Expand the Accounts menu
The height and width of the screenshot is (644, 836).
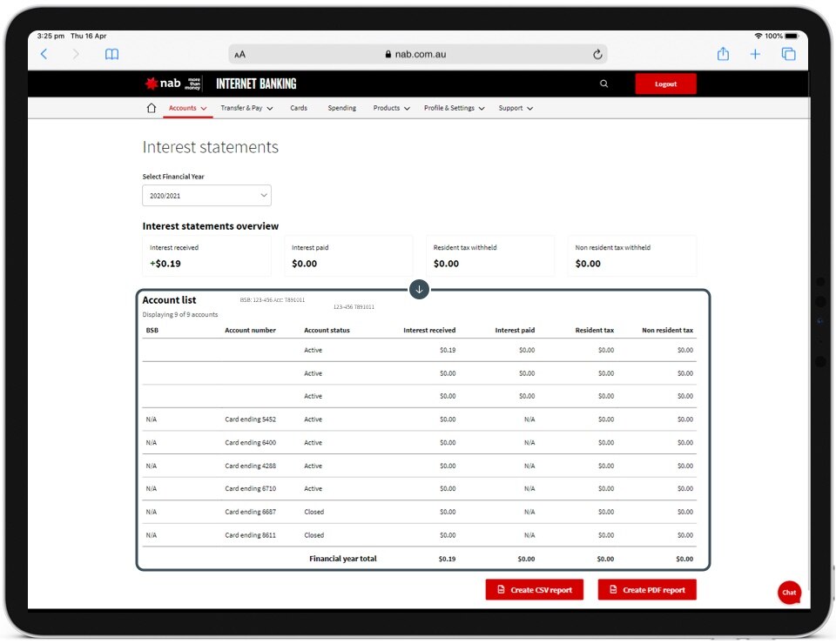[x=187, y=109]
